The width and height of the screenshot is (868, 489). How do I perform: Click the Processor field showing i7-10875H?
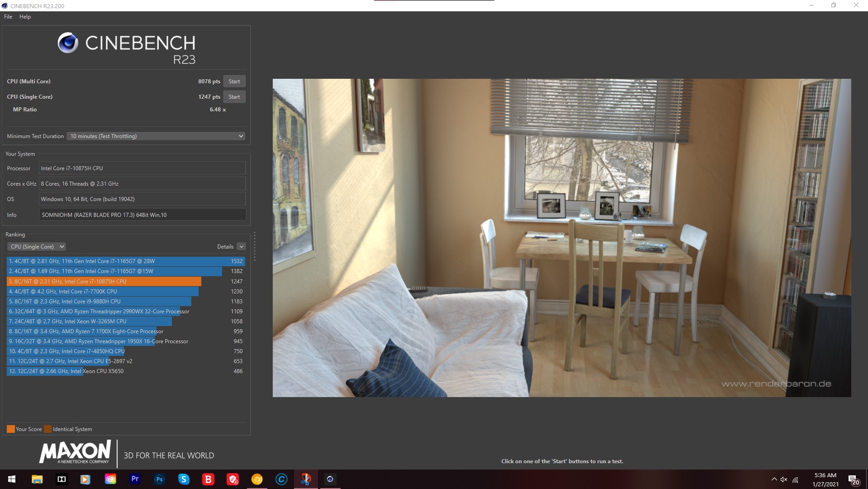tap(142, 168)
